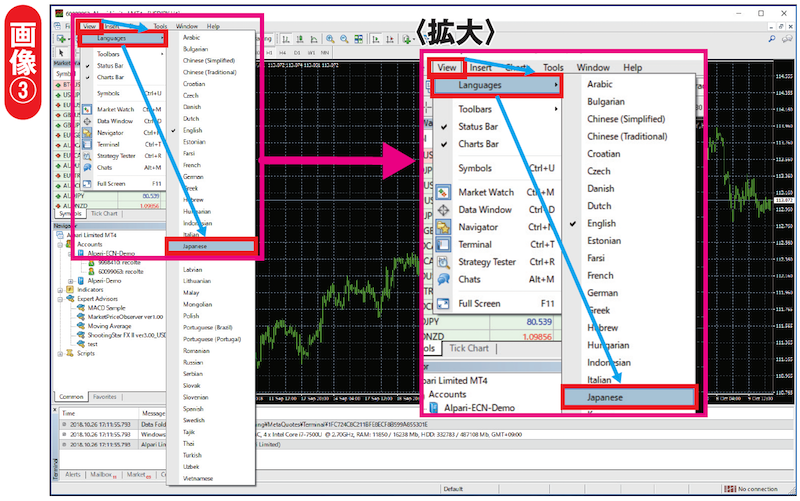Screen dimensions: 800x501
Task: Click the Zoom In magnifier toolbar icon
Action: (330, 39)
